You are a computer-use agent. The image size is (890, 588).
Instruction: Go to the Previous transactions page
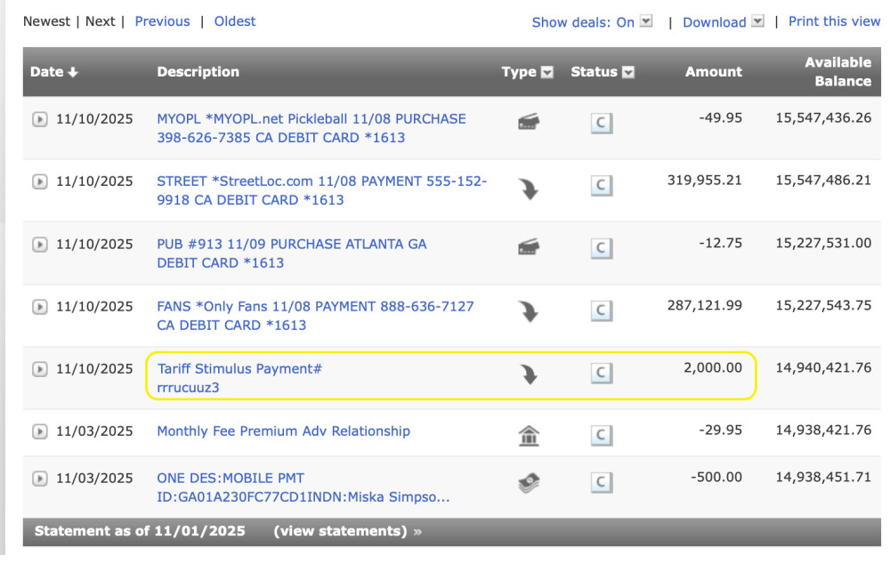(162, 21)
